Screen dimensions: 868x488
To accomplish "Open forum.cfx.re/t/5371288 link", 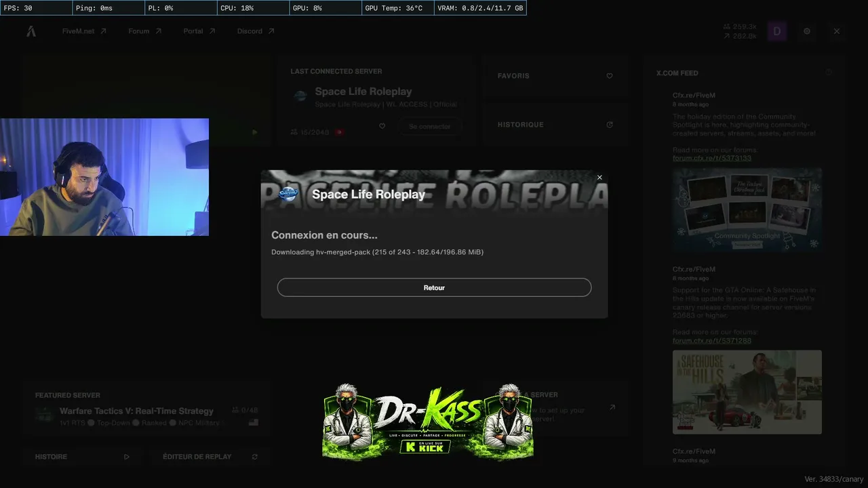I will (x=712, y=340).
